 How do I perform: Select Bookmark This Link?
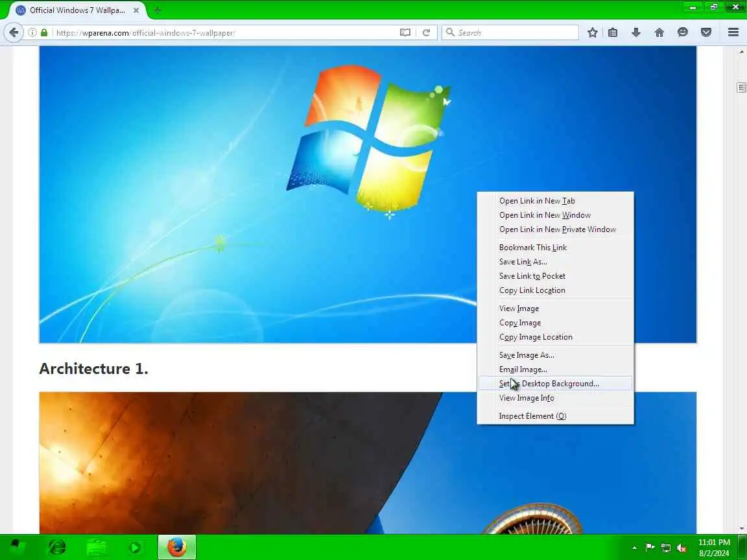pyautogui.click(x=556, y=248)
